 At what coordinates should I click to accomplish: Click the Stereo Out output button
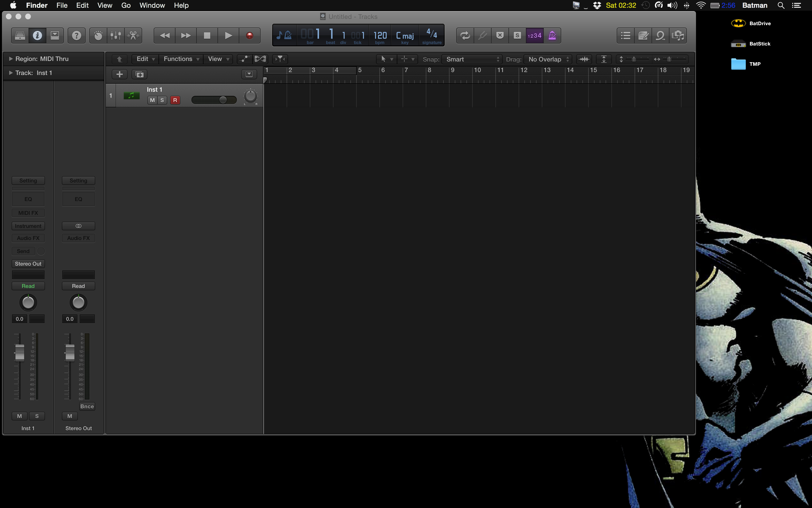pos(28,264)
